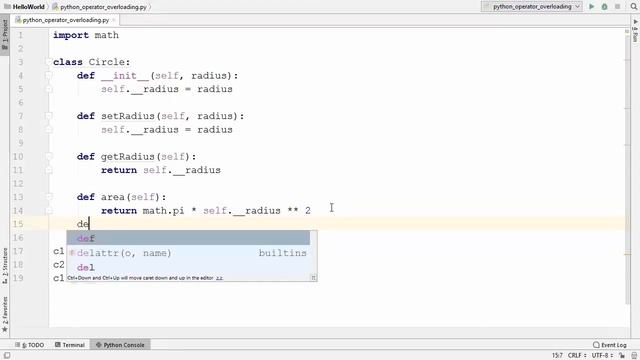Open CRLF line separator selector
The height and width of the screenshot is (360, 640).
(576, 356)
